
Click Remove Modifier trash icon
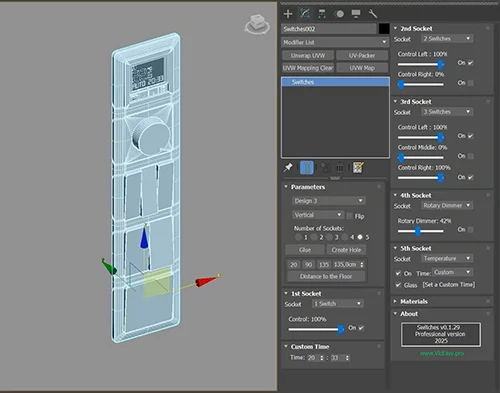339,167
